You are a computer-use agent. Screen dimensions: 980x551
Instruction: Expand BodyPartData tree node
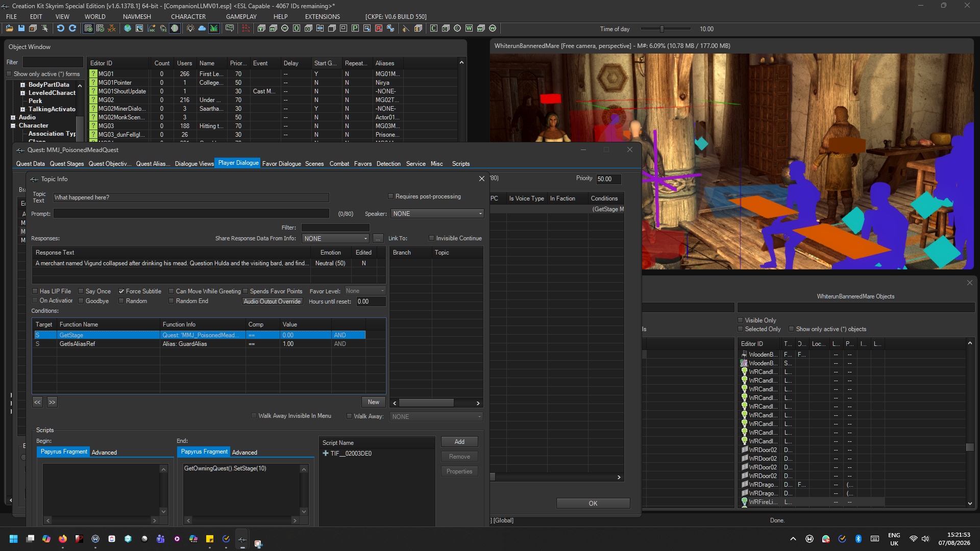pos(22,85)
